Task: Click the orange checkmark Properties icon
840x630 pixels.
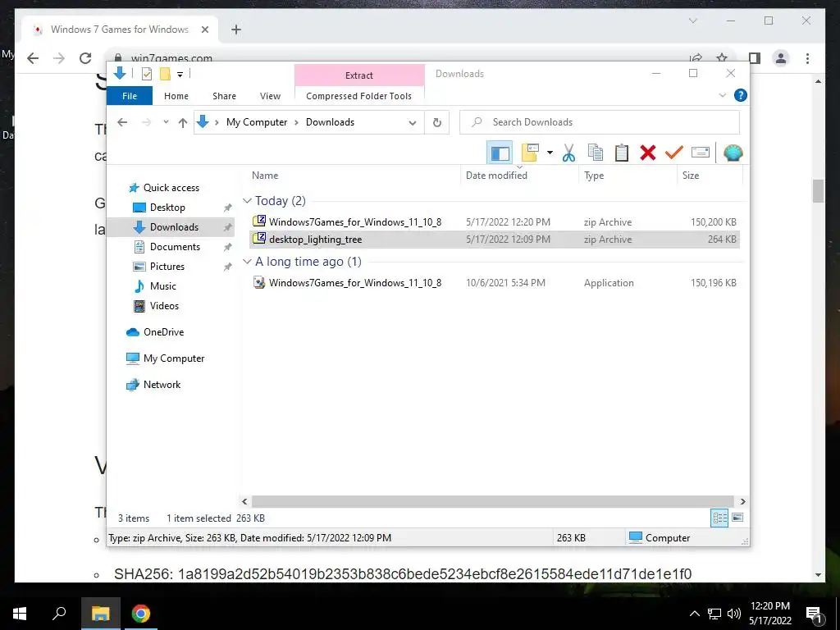Action: click(674, 153)
